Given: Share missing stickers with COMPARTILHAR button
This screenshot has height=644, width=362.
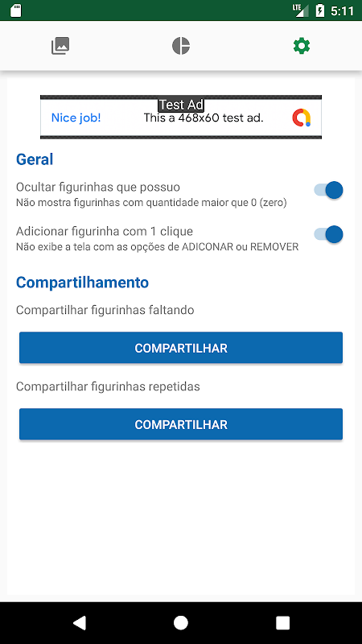Looking at the screenshot, I should coord(181,348).
